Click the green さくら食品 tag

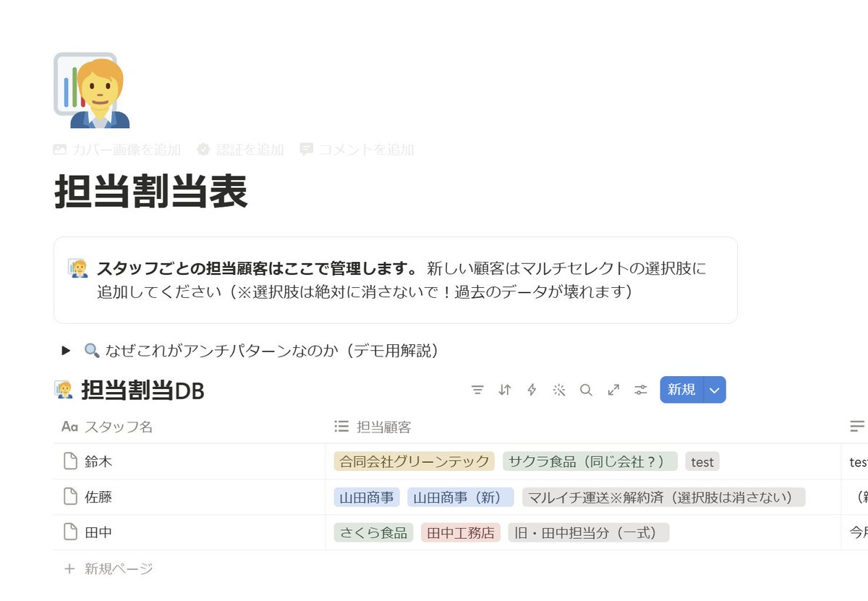[373, 532]
